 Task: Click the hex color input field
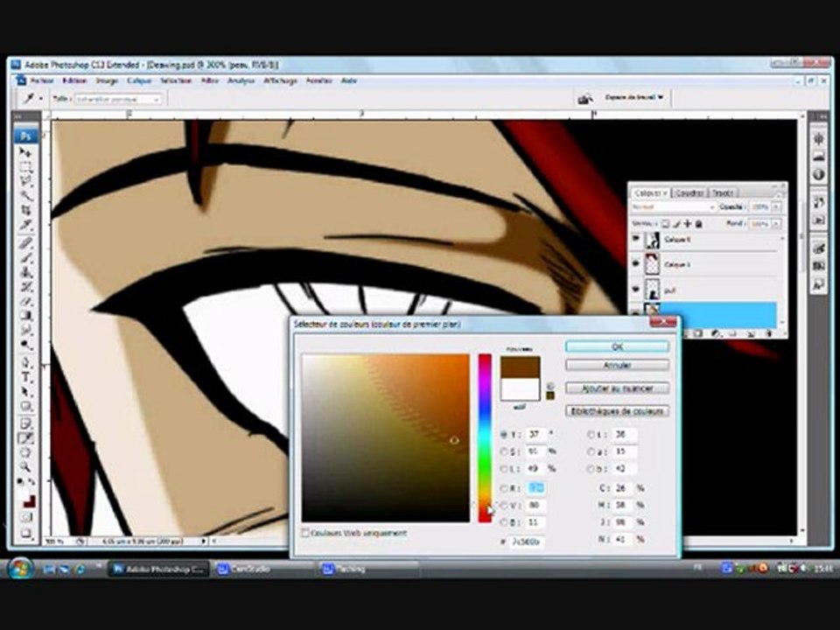tap(527, 542)
